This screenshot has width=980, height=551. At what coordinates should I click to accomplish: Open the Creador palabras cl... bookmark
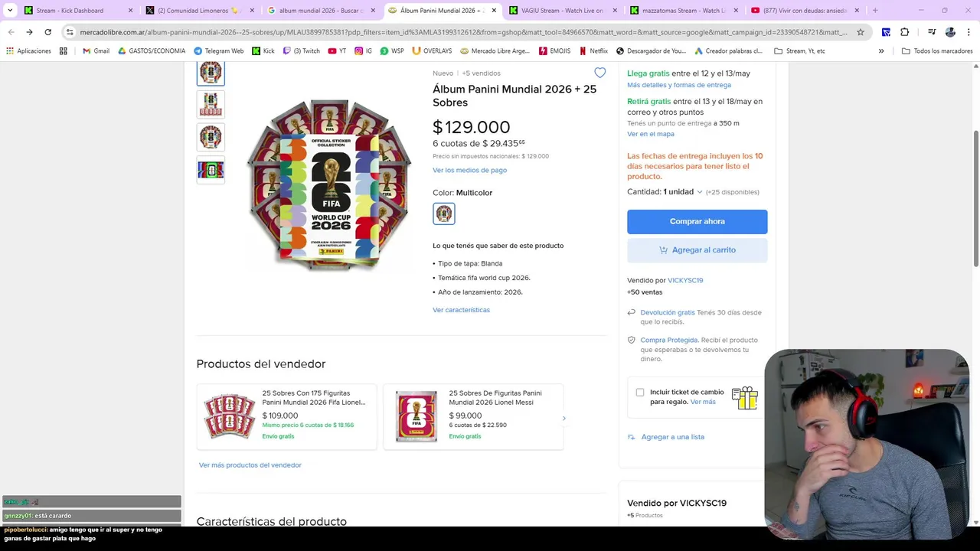729,51
